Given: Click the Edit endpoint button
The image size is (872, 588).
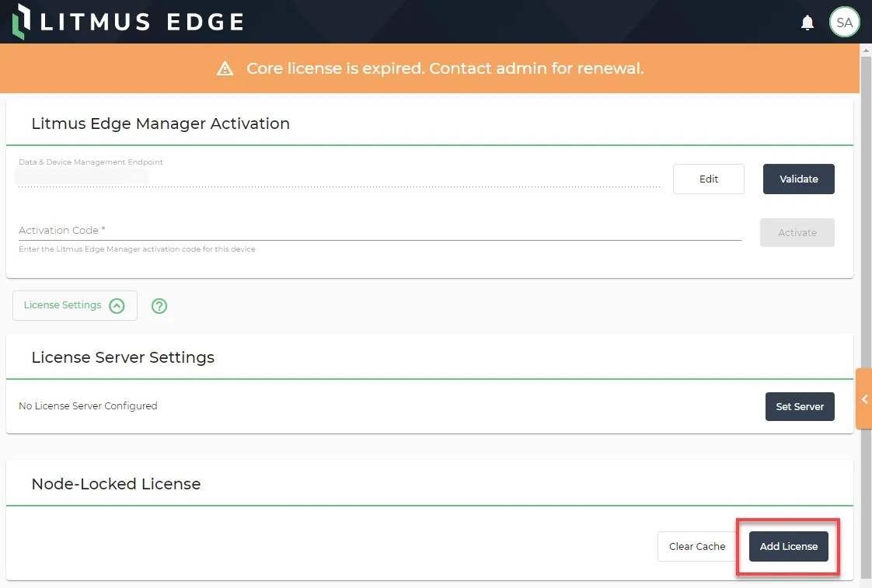Looking at the screenshot, I should [709, 179].
